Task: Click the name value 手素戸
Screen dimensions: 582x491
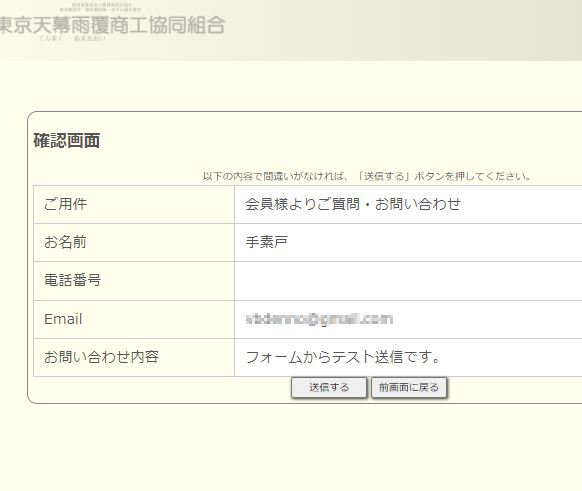Action: 267,242
